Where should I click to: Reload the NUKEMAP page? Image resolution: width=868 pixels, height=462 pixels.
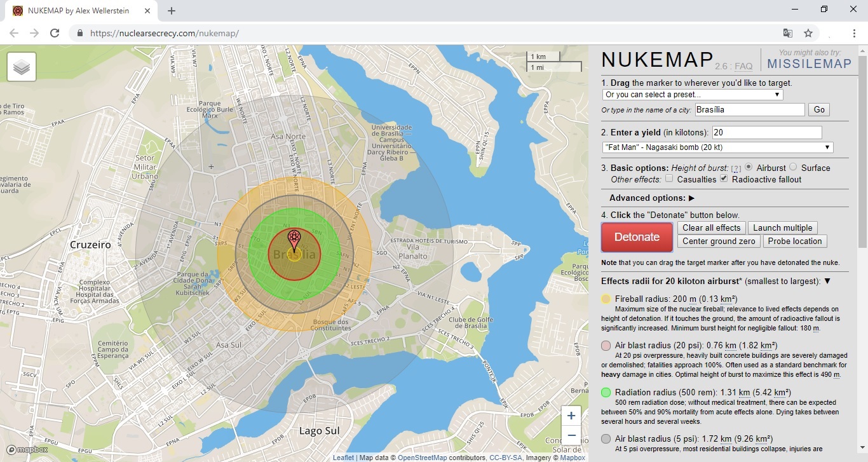[x=55, y=33]
